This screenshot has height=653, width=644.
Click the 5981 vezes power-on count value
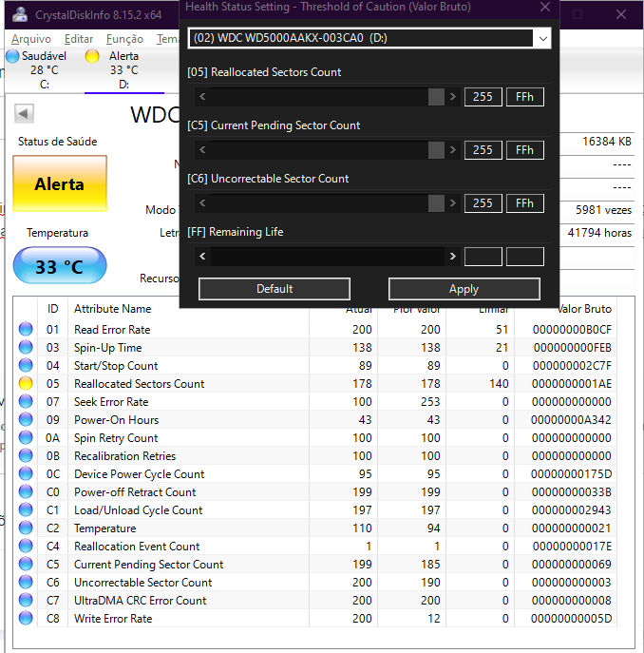coord(603,209)
